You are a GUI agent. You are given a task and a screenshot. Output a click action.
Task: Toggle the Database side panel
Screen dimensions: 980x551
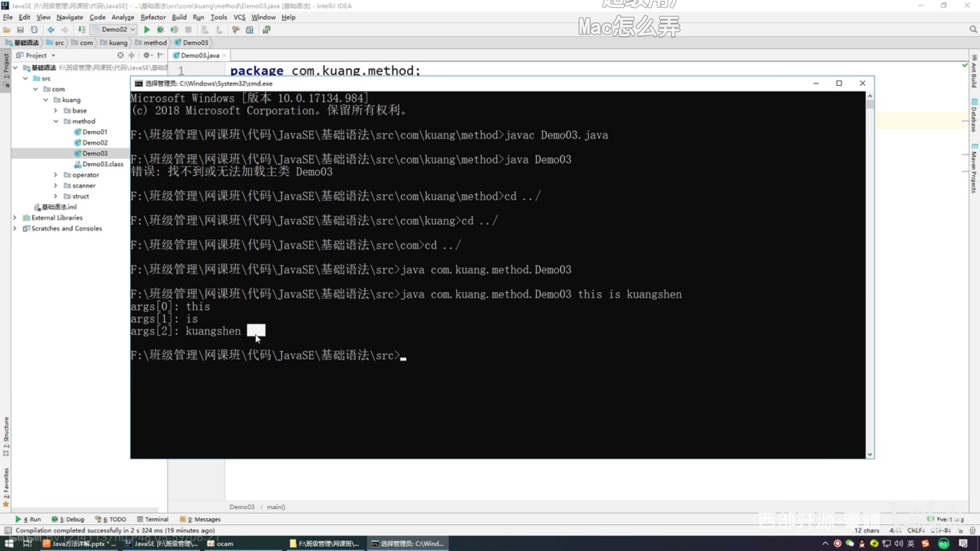tap(974, 115)
